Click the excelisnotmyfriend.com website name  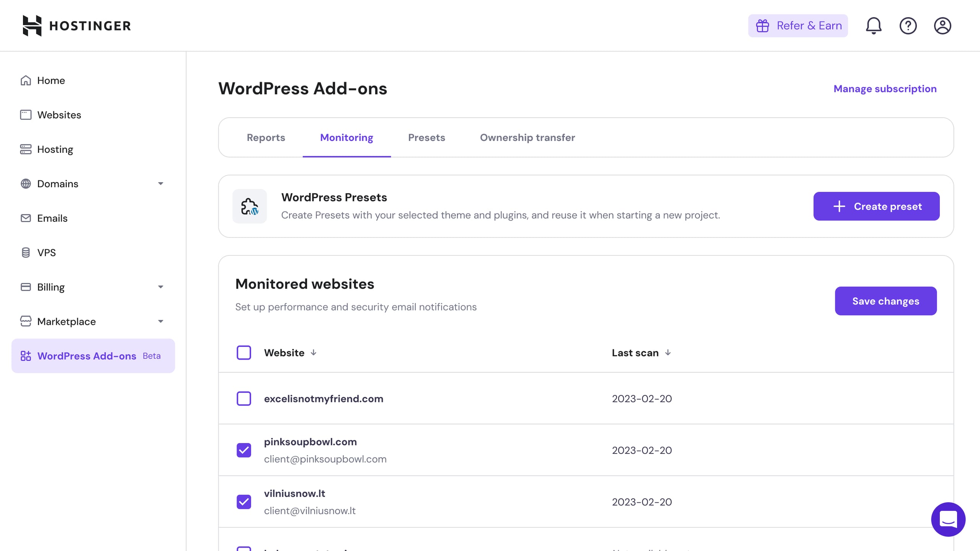(x=323, y=399)
